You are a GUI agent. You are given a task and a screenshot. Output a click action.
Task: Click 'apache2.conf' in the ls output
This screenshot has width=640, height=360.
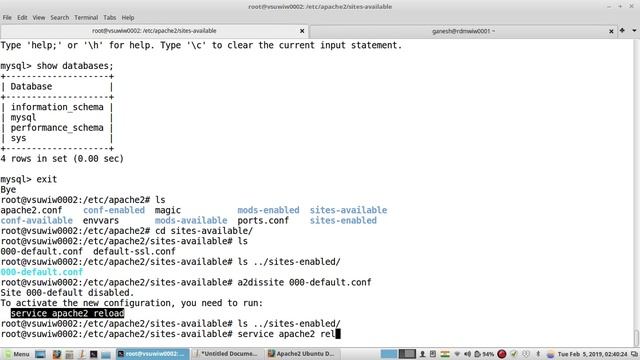pos(31,210)
